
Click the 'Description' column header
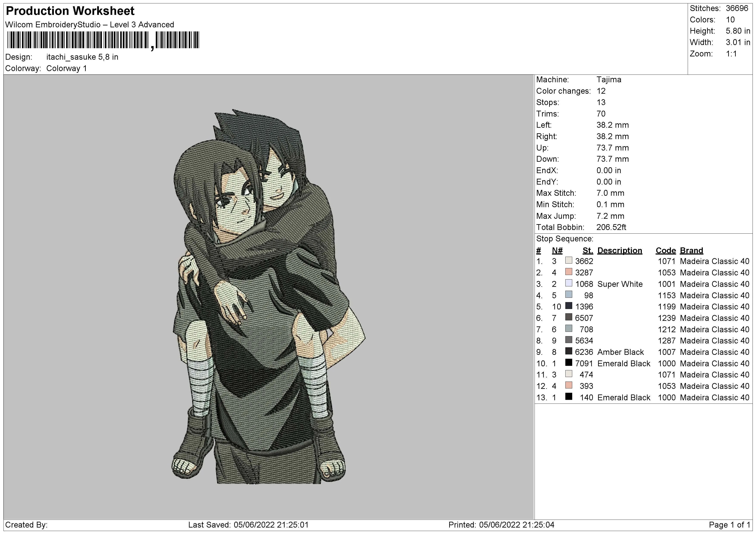click(620, 251)
